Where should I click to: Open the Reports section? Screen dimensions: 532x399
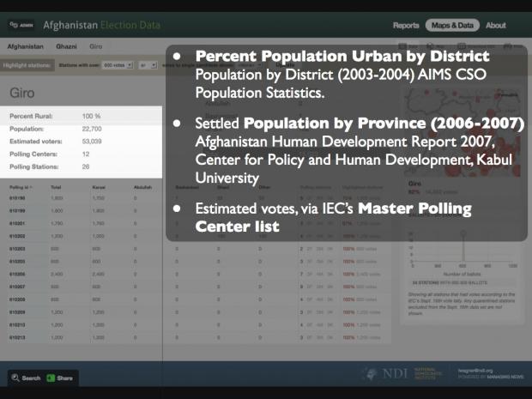pos(406,26)
